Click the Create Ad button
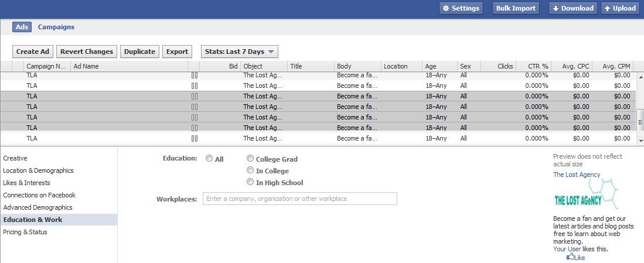 33,52
